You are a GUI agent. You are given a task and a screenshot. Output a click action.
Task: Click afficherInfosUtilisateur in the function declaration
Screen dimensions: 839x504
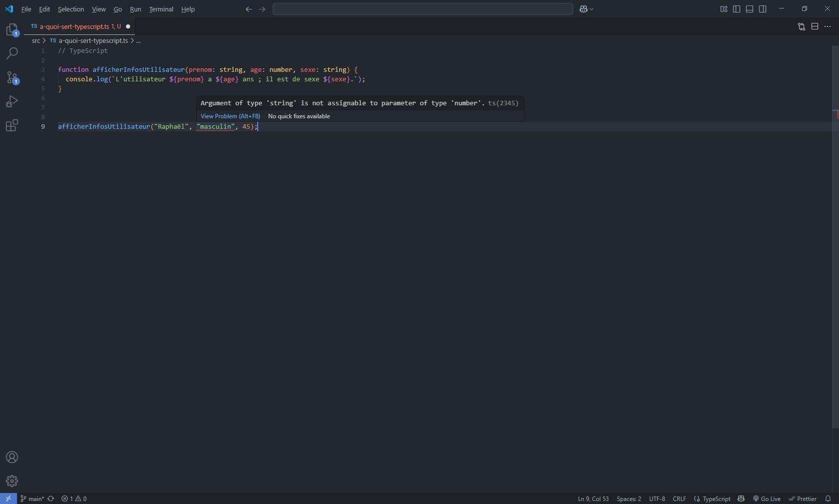point(138,70)
